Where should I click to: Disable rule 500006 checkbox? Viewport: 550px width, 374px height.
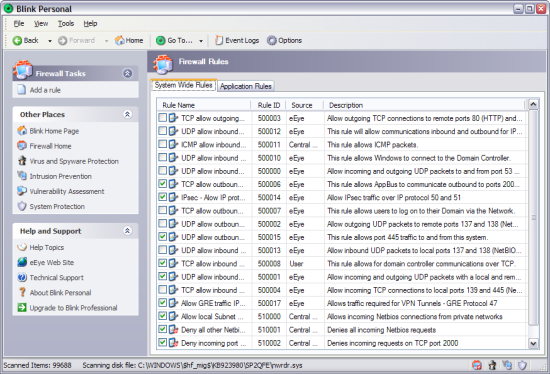click(x=162, y=183)
